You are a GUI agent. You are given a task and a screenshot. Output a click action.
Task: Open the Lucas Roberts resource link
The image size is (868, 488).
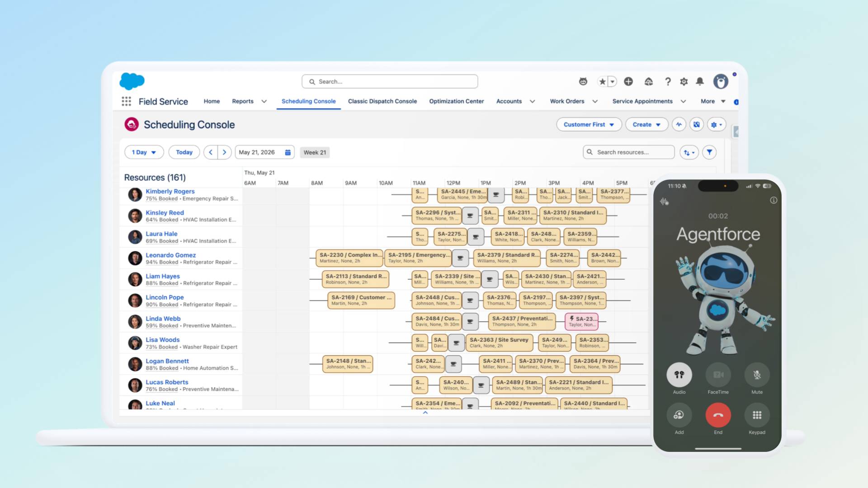(167, 382)
